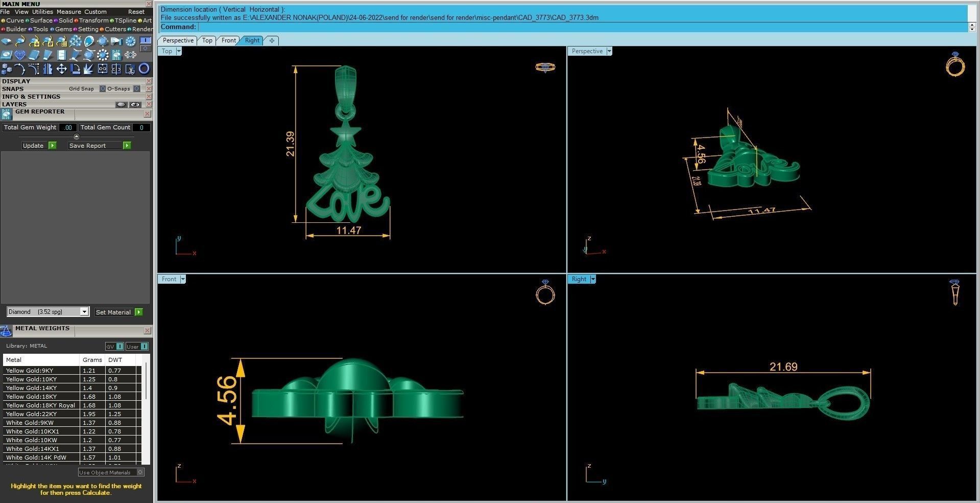Close the Metal Weights panel
This screenshot has height=503, width=980.
coord(148,331)
